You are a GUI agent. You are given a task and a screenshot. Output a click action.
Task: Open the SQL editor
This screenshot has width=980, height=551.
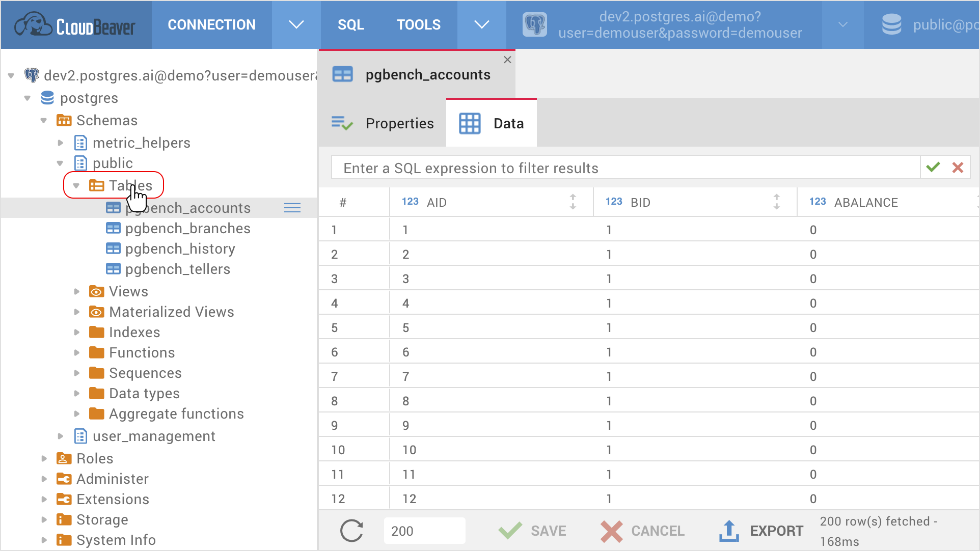[350, 25]
